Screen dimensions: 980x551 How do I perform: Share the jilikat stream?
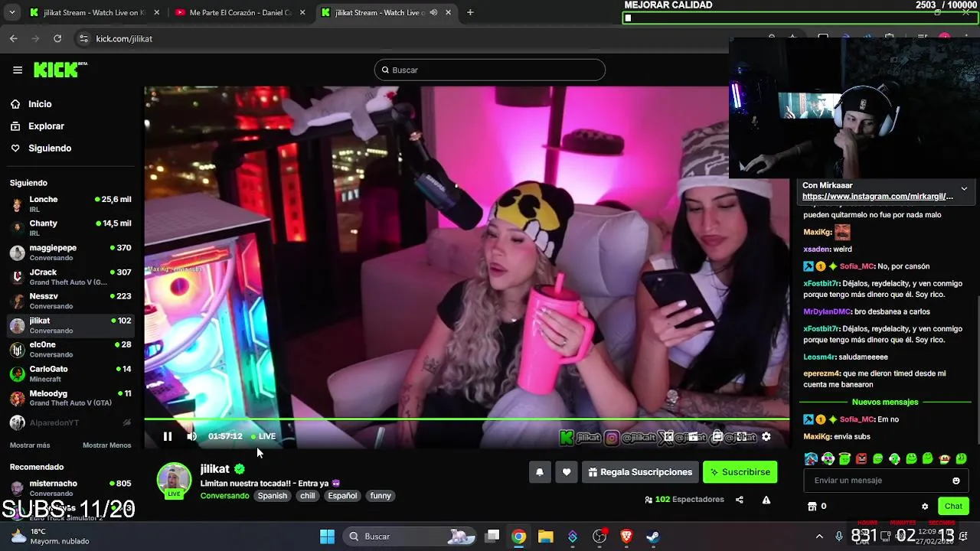pyautogui.click(x=740, y=500)
